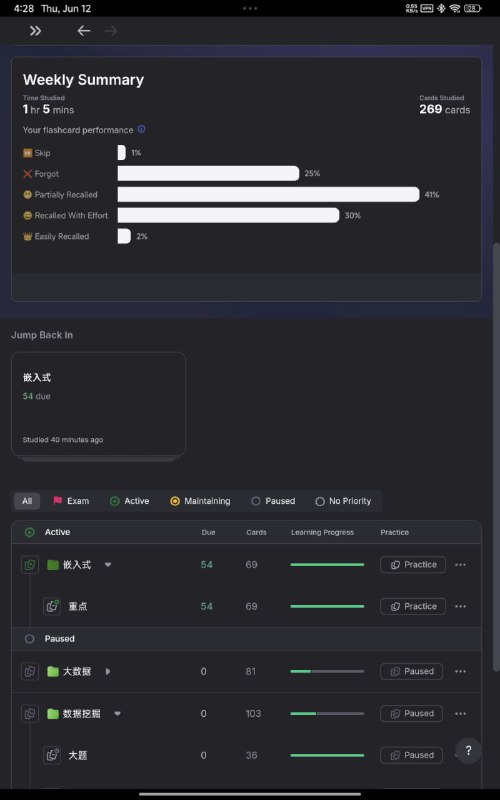Switch to the Exam filter tab
This screenshot has height=800, width=500.
(x=71, y=501)
